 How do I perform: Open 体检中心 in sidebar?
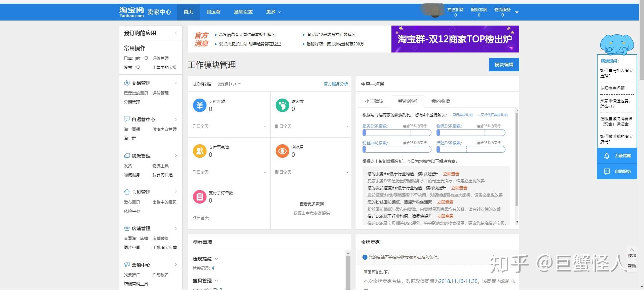coord(132,211)
